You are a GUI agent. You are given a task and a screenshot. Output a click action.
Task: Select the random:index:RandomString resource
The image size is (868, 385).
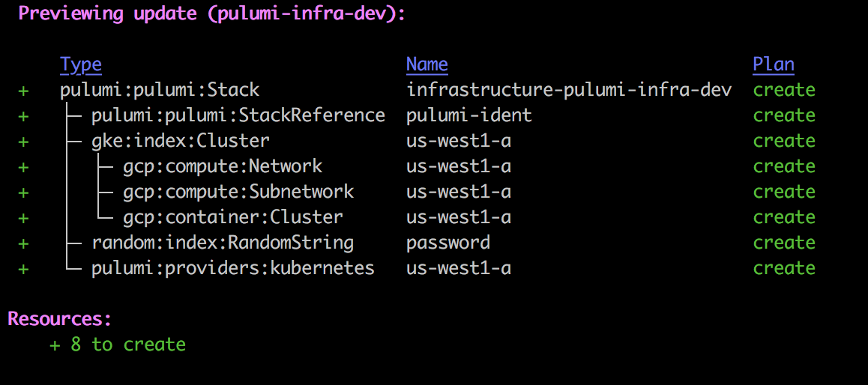[x=223, y=243]
